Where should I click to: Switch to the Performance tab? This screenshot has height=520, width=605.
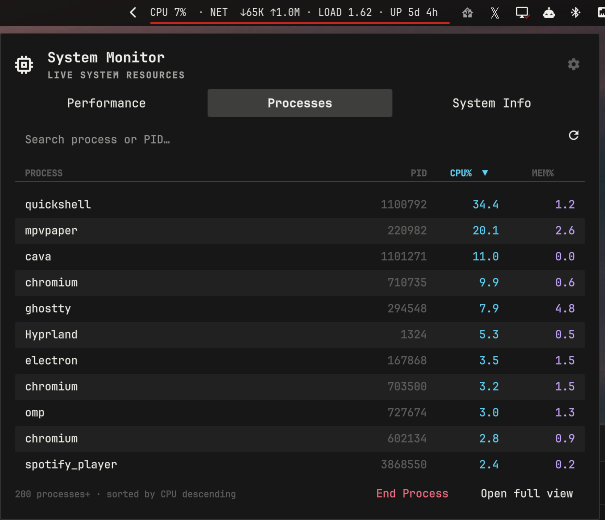point(106,103)
